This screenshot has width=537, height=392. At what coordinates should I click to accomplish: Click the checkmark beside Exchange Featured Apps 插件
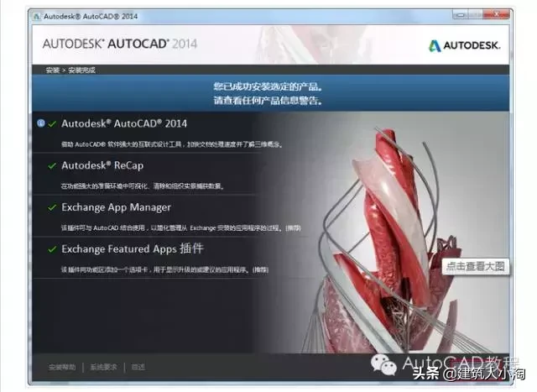(x=52, y=249)
